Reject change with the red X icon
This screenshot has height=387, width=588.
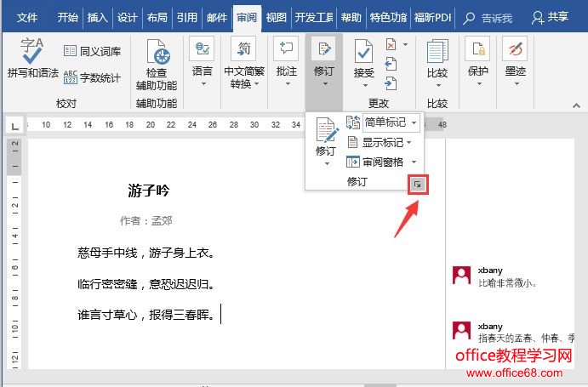(391, 44)
